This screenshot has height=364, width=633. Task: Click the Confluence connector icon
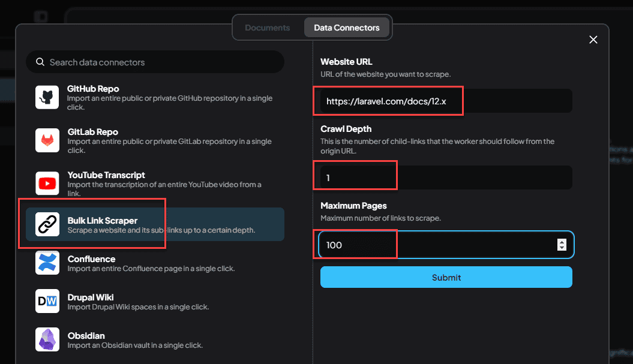pyautogui.click(x=47, y=263)
